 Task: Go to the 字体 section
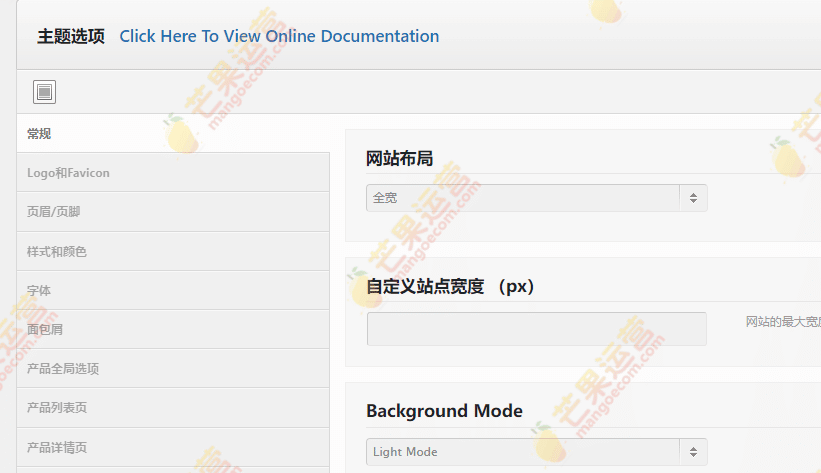coord(173,290)
